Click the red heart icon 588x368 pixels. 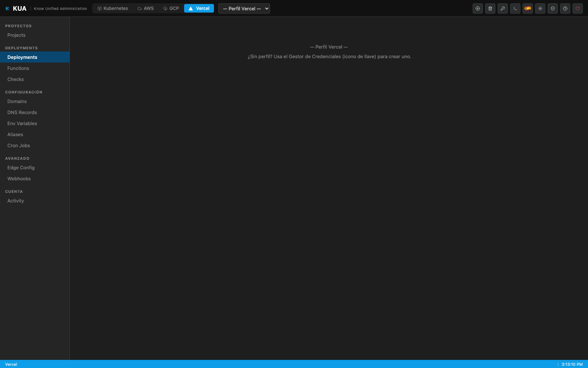[578, 8]
